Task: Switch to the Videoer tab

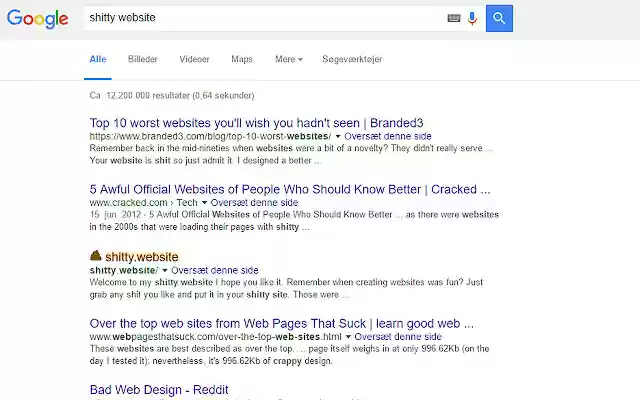Action: pos(194,59)
